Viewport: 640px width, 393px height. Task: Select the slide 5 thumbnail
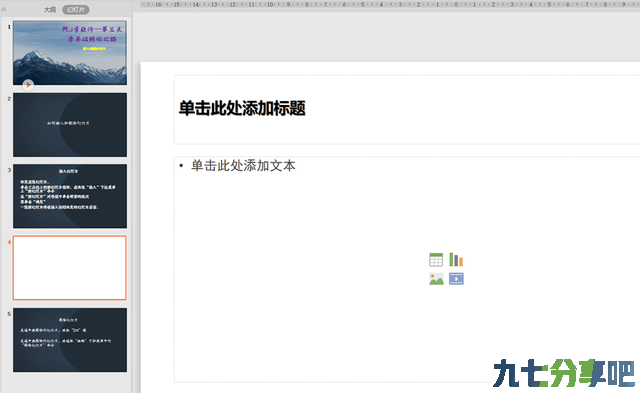(70, 340)
